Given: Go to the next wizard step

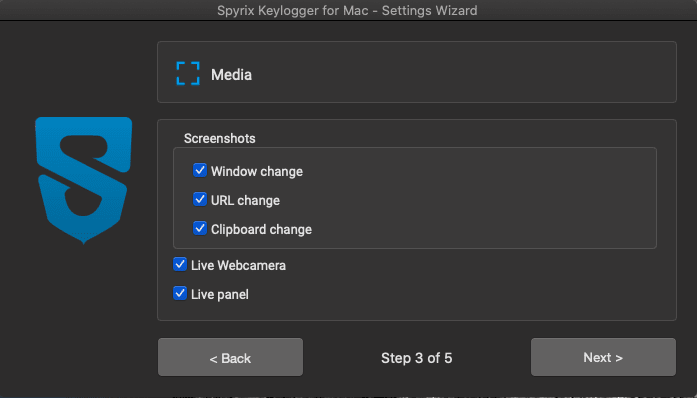Looking at the screenshot, I should 603,357.
